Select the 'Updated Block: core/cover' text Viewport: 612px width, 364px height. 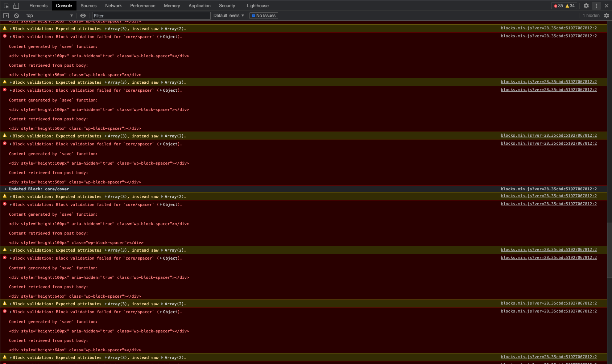39,189
